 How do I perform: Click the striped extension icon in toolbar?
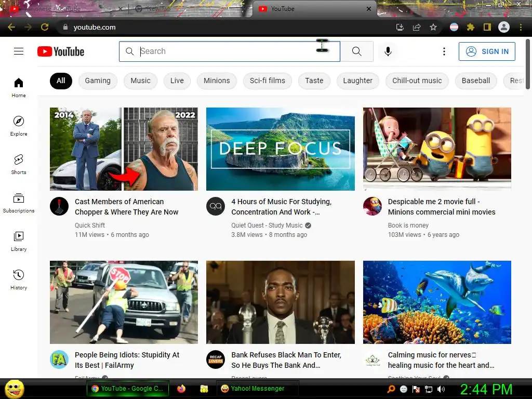[454, 27]
